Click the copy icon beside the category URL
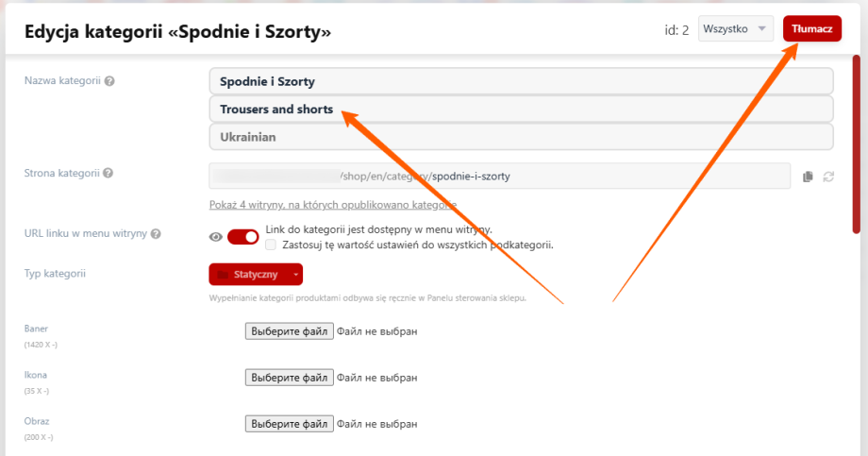 pos(808,177)
